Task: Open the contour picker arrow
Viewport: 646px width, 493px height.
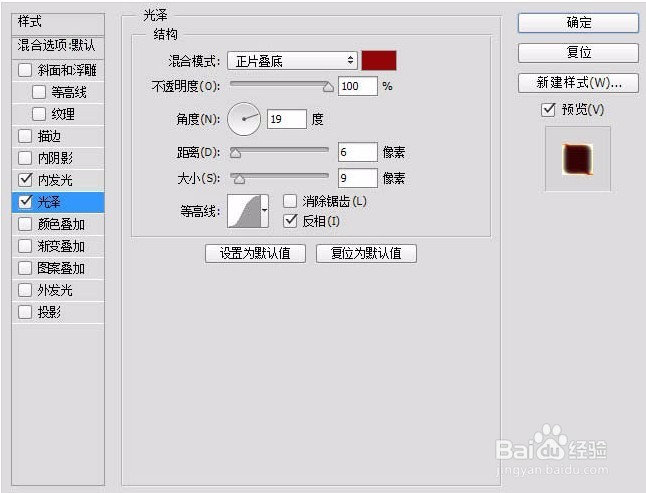Action: tap(264, 211)
